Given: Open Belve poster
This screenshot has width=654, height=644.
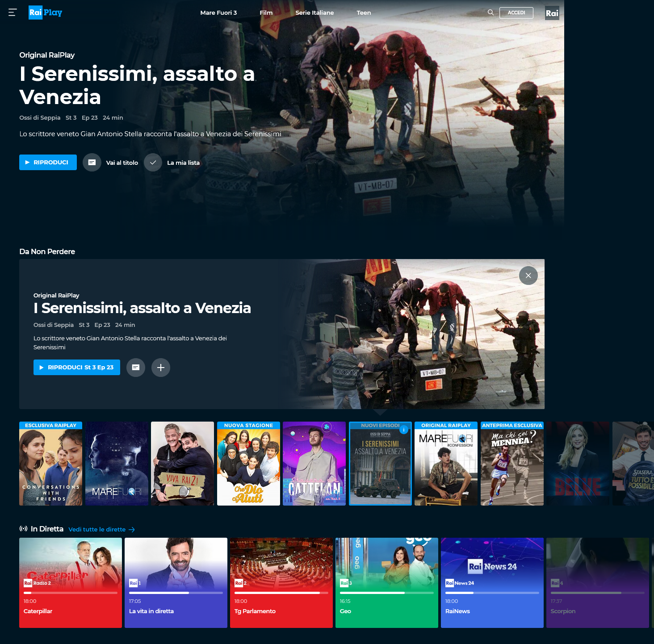Looking at the screenshot, I should coord(578,464).
